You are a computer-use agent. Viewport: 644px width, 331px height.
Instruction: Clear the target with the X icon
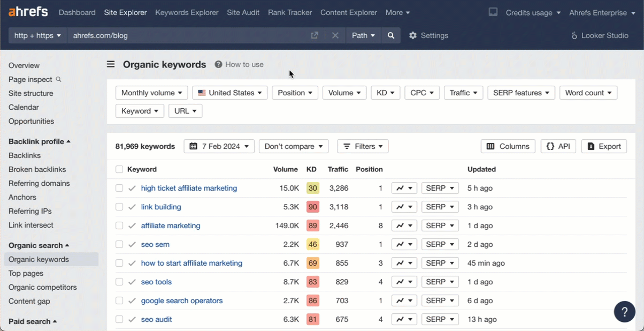335,35
